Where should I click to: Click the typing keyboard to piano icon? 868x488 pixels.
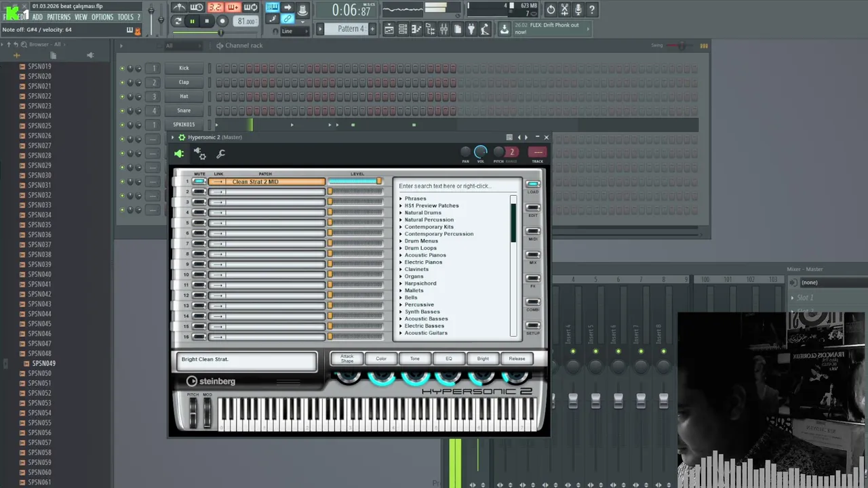272,7
